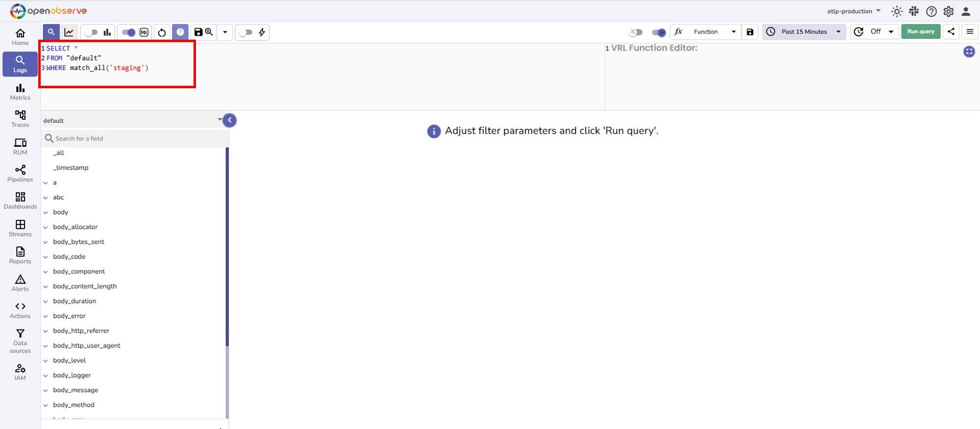Open the help menu in header
The image size is (980, 429).
pyautogui.click(x=931, y=11)
